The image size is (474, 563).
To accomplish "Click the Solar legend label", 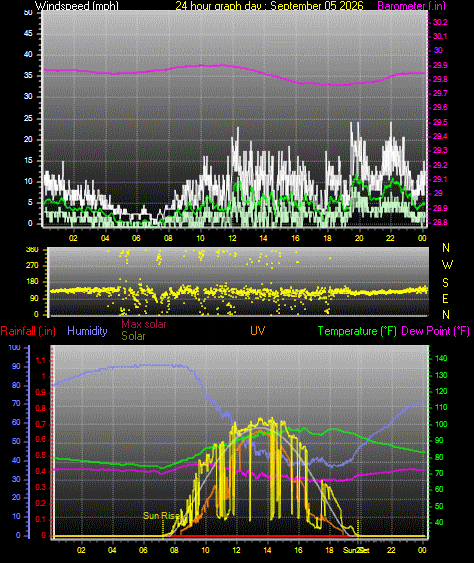I will click(133, 336).
